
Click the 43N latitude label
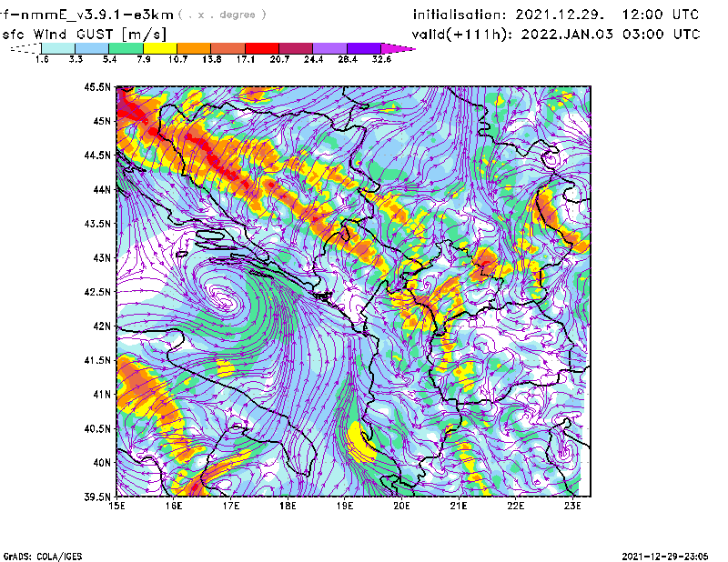(102, 257)
